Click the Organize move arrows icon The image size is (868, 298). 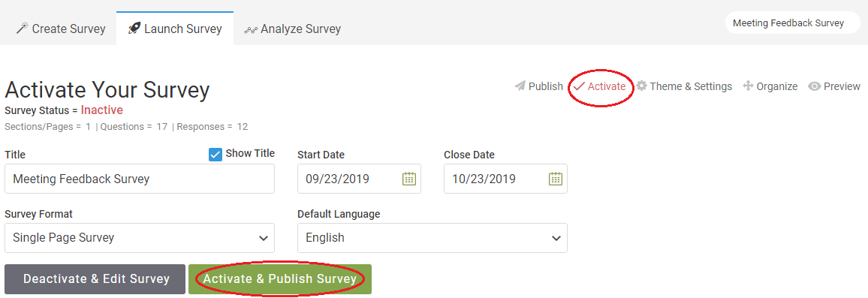[x=748, y=86]
